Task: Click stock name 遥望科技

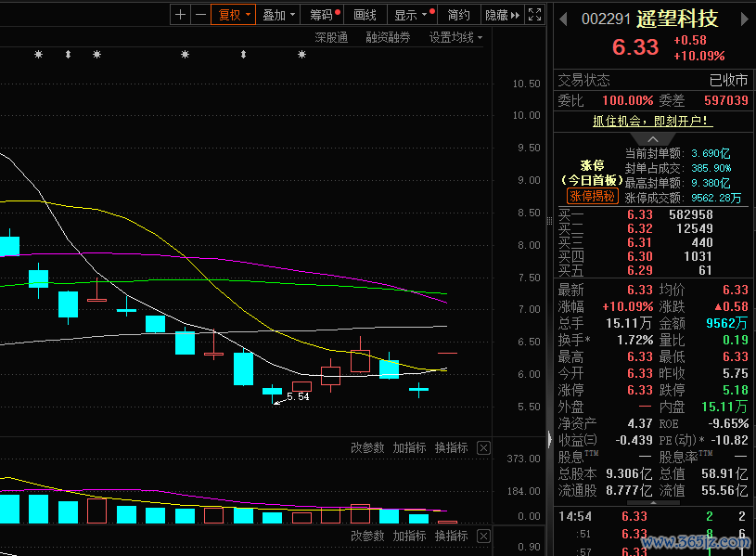Action: pyautogui.click(x=677, y=19)
